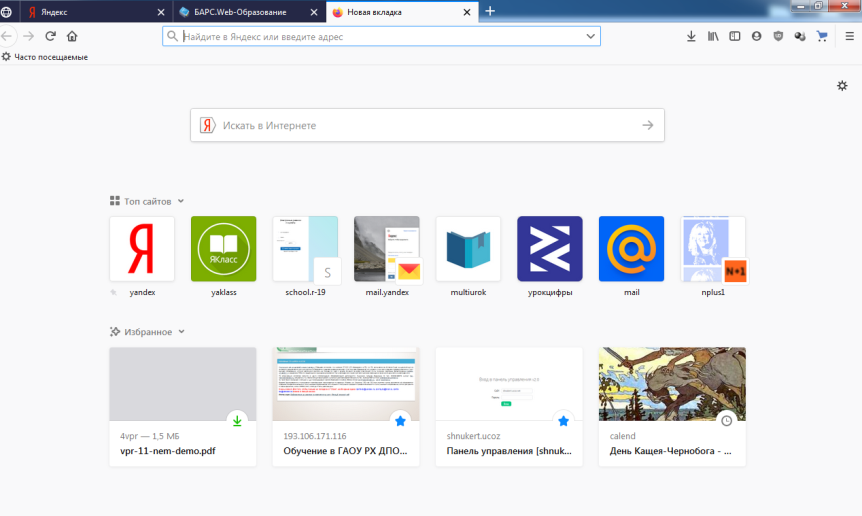Screen dimensions: 862x516
Task: Collapse the Избранное section
Action: click(181, 332)
